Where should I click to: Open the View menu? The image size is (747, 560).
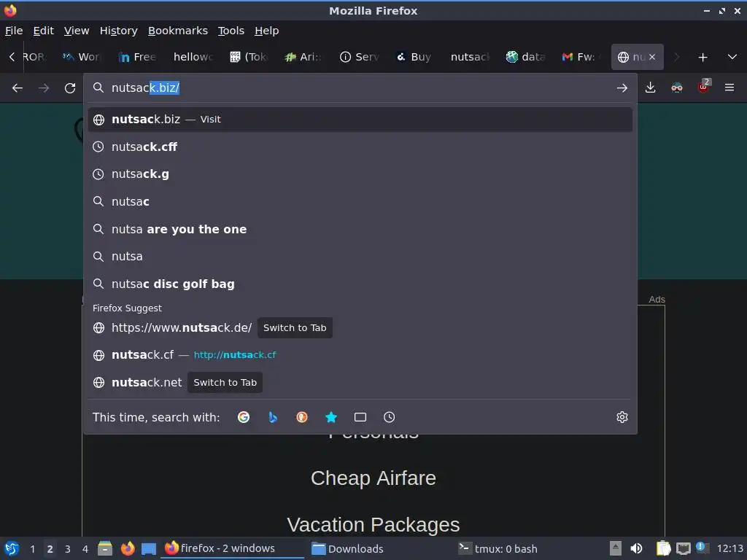(x=77, y=31)
